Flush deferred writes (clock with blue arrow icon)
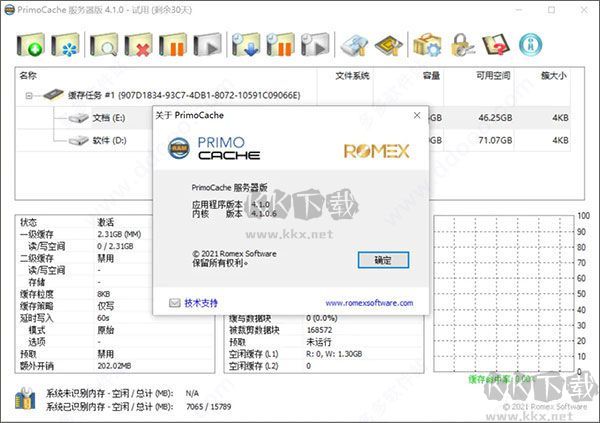Screen dimensions: 600x423 [x=246, y=45]
